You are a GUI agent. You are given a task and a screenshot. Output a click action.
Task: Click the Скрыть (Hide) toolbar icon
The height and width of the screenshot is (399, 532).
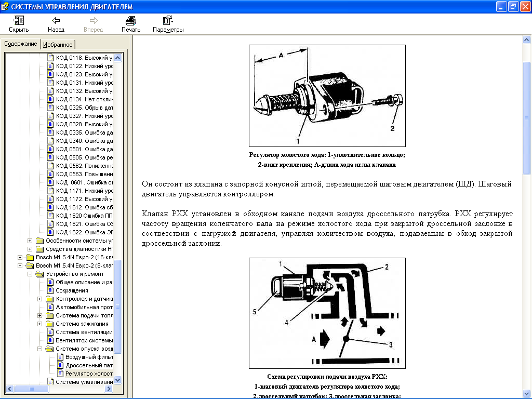click(x=19, y=21)
